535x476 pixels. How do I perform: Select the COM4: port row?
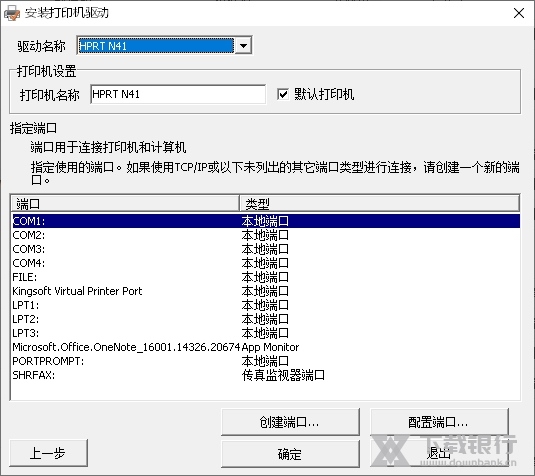click(266, 263)
